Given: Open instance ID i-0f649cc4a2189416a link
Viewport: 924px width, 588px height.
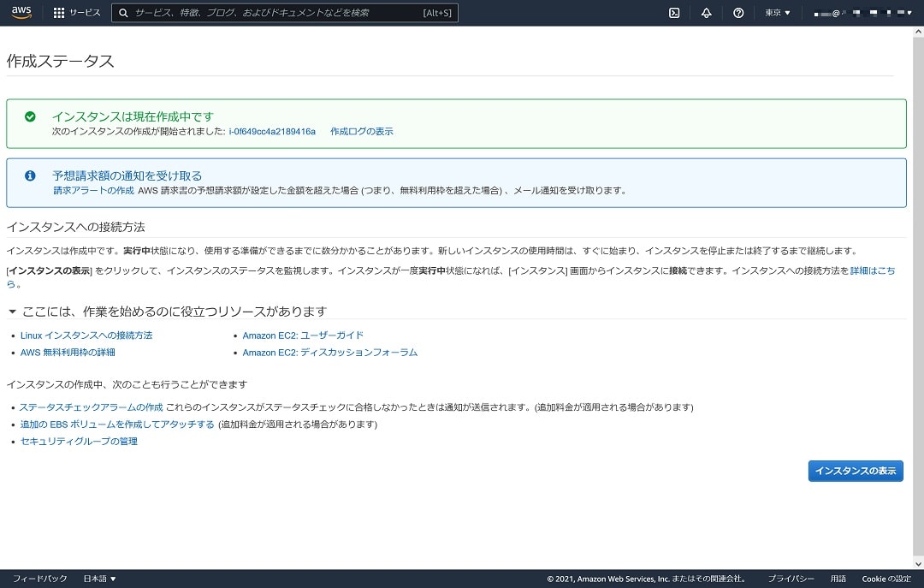Looking at the screenshot, I should 272,132.
